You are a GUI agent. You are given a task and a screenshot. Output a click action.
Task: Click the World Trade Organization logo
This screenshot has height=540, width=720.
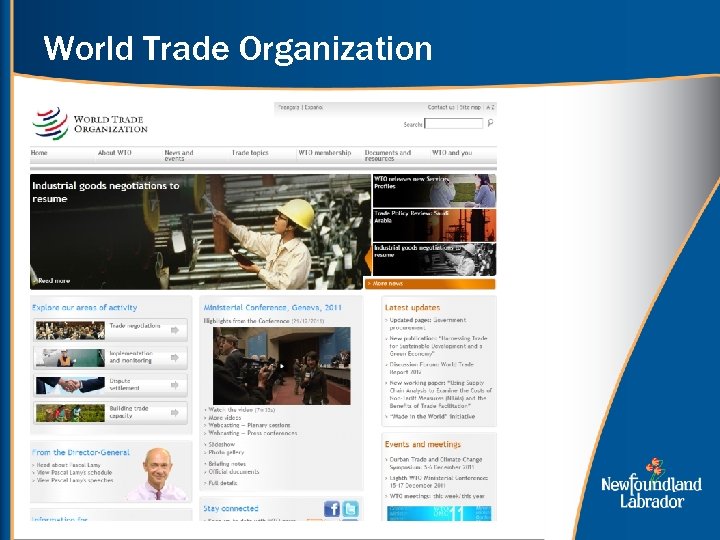(x=90, y=124)
